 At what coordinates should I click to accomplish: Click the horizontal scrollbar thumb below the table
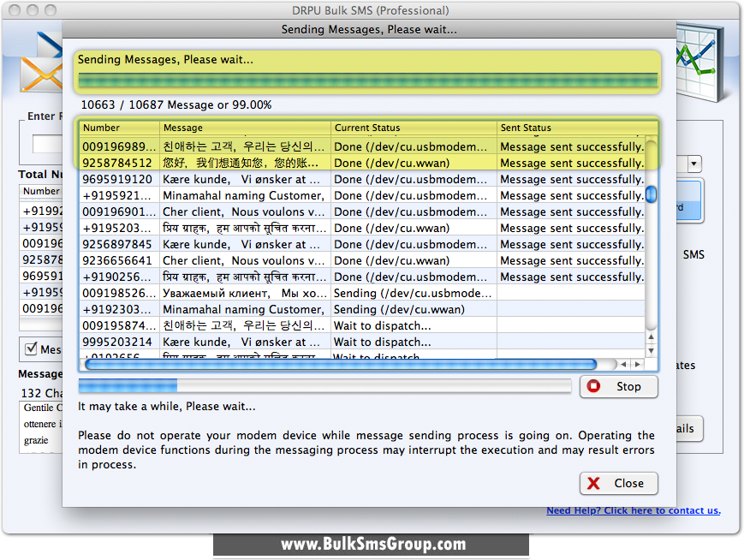[342, 364]
